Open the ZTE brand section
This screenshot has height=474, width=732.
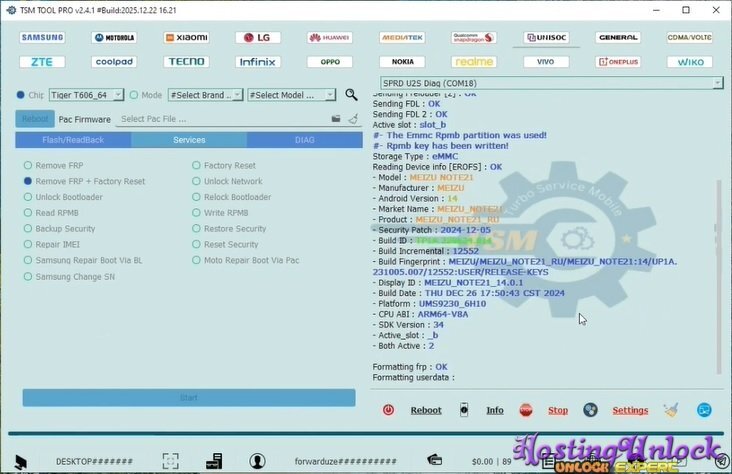42,62
